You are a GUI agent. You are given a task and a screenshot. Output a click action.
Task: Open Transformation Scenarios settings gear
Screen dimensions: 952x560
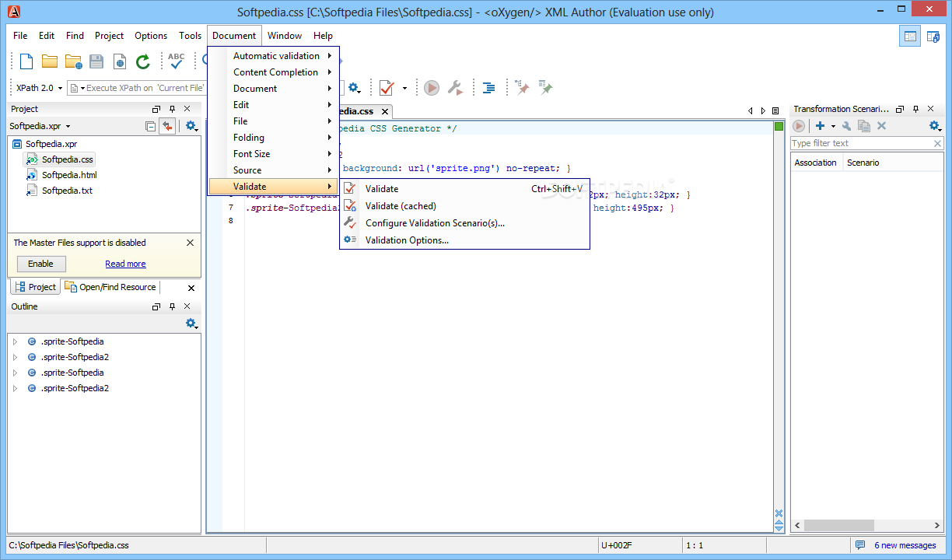click(936, 126)
